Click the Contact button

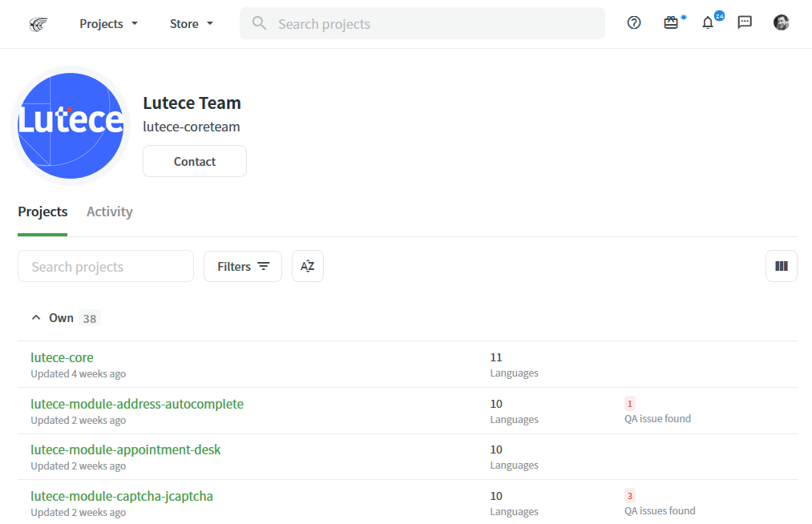click(x=195, y=162)
